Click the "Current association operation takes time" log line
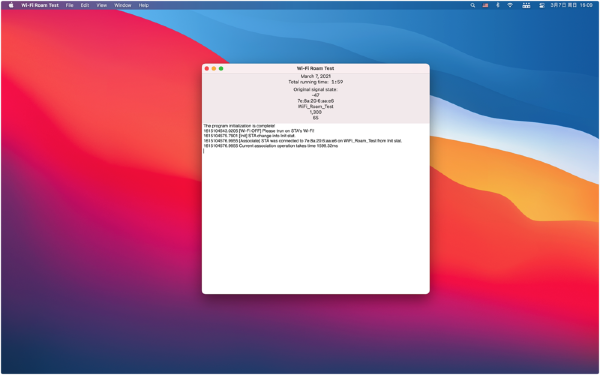The width and height of the screenshot is (600, 375). point(271,146)
